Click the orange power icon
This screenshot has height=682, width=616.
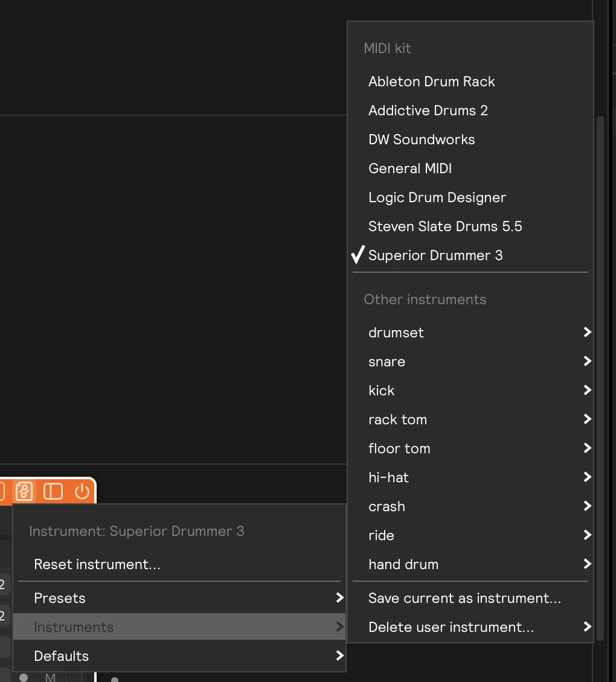[82, 491]
